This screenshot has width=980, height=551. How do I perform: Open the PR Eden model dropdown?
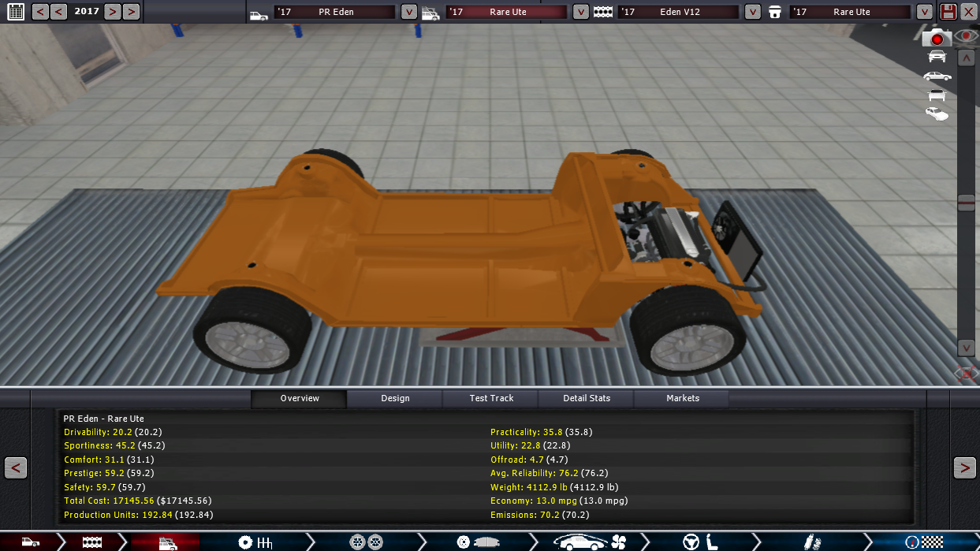click(408, 12)
